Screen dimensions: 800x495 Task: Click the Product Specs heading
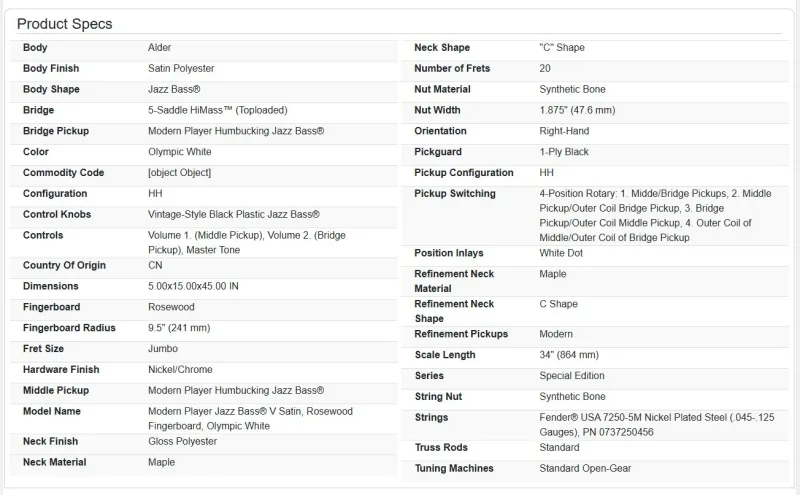click(64, 24)
